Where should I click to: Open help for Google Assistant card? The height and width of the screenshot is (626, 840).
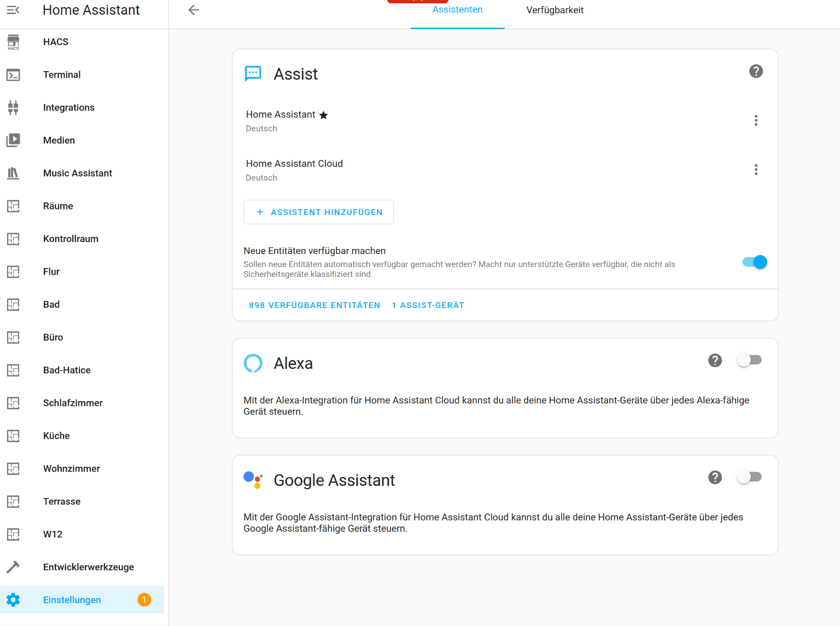[x=715, y=477]
